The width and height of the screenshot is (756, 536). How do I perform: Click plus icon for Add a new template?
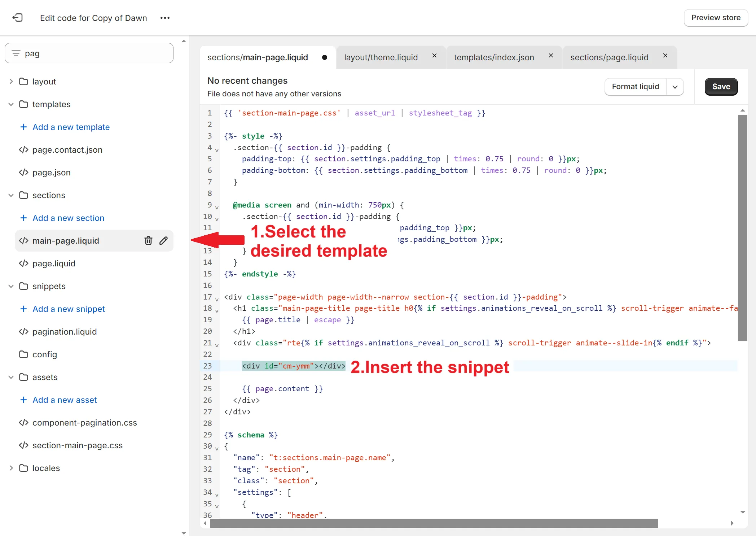tap(23, 127)
